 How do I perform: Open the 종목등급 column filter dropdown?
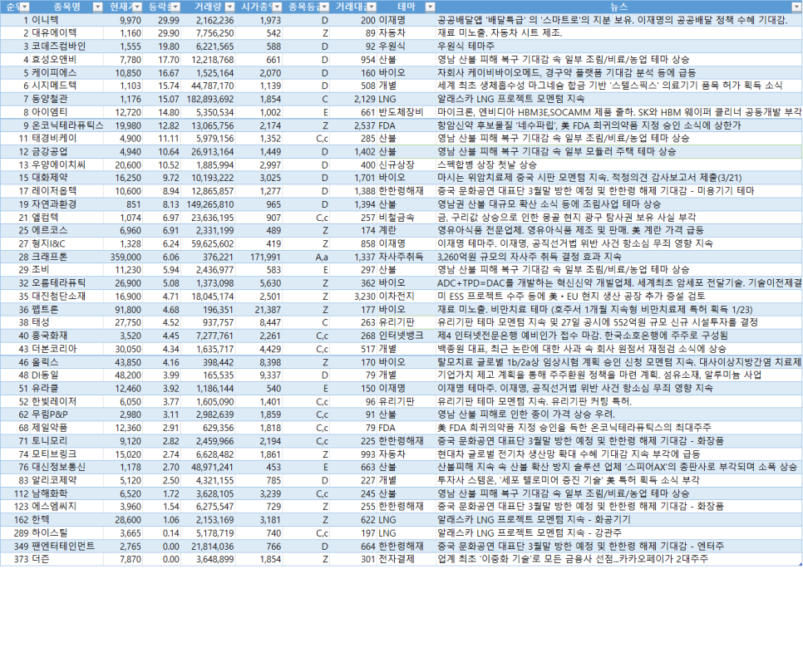click(x=324, y=7)
